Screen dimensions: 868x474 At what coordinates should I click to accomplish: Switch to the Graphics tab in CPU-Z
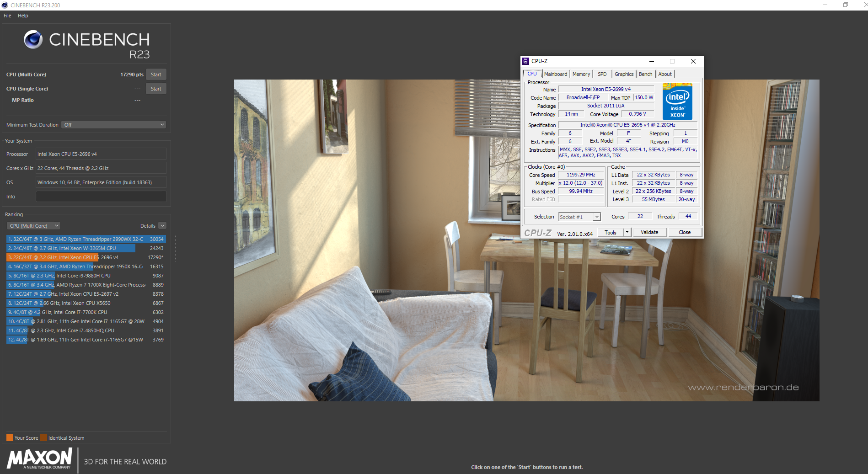(x=624, y=74)
